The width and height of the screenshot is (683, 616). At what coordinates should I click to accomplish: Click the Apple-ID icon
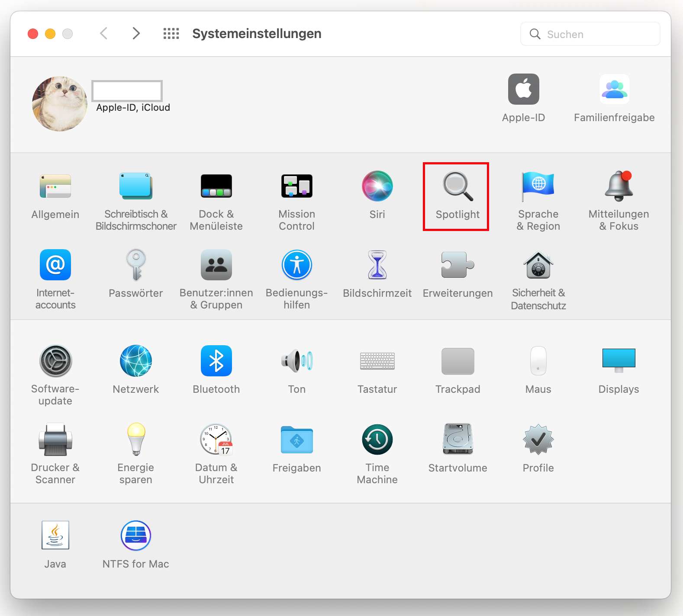(523, 90)
